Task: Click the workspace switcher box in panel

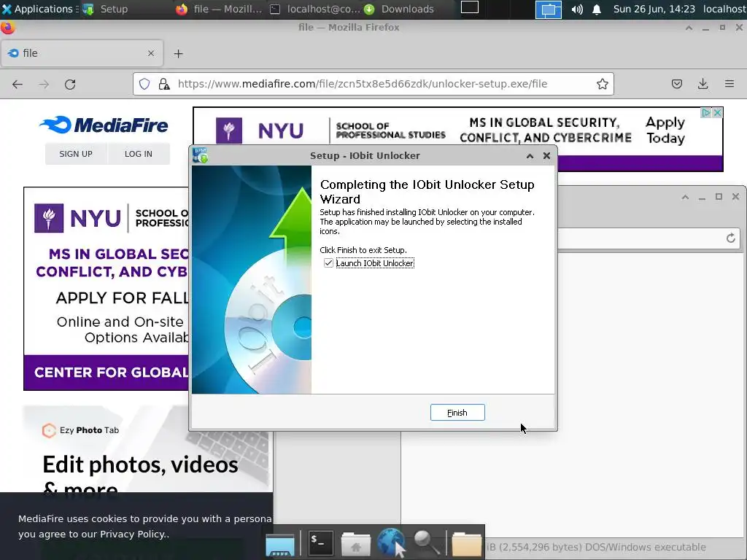Action: [x=470, y=7]
